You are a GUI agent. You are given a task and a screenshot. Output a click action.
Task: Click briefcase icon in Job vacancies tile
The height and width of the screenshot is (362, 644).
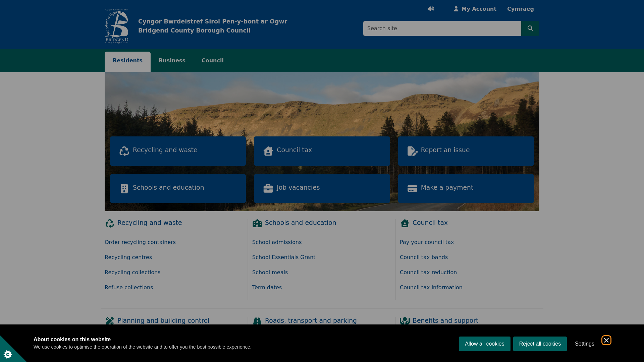268,188
